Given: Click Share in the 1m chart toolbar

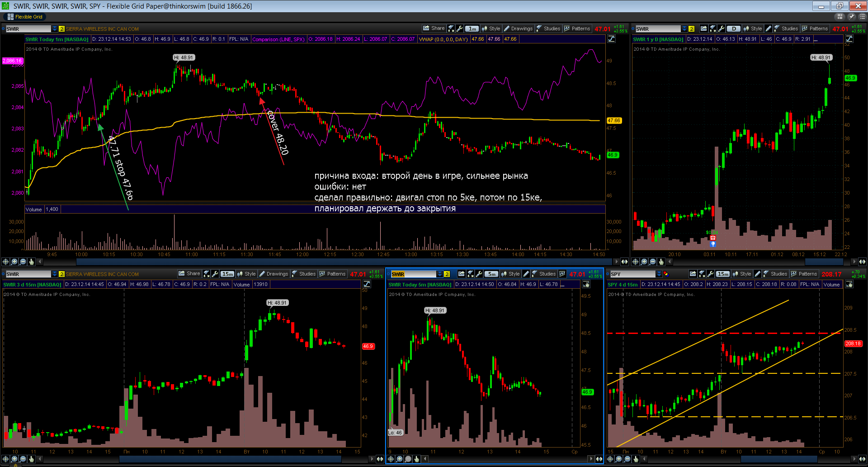Looking at the screenshot, I should [x=434, y=28].
